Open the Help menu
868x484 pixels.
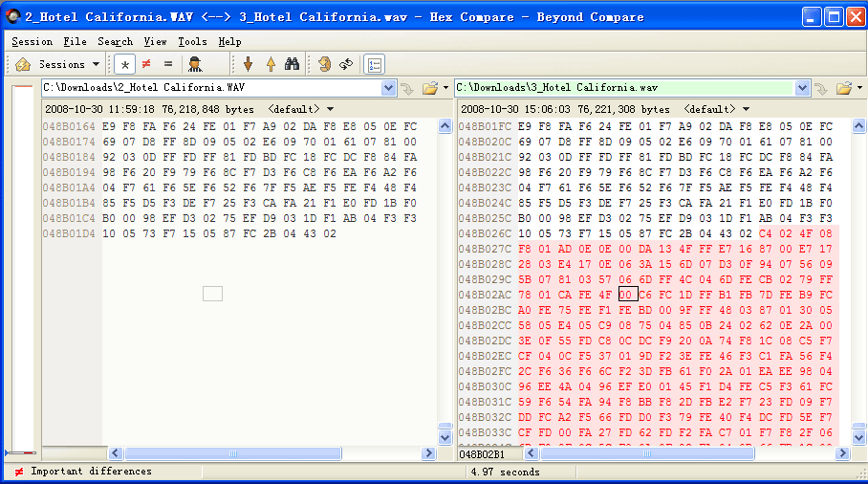click(x=229, y=41)
